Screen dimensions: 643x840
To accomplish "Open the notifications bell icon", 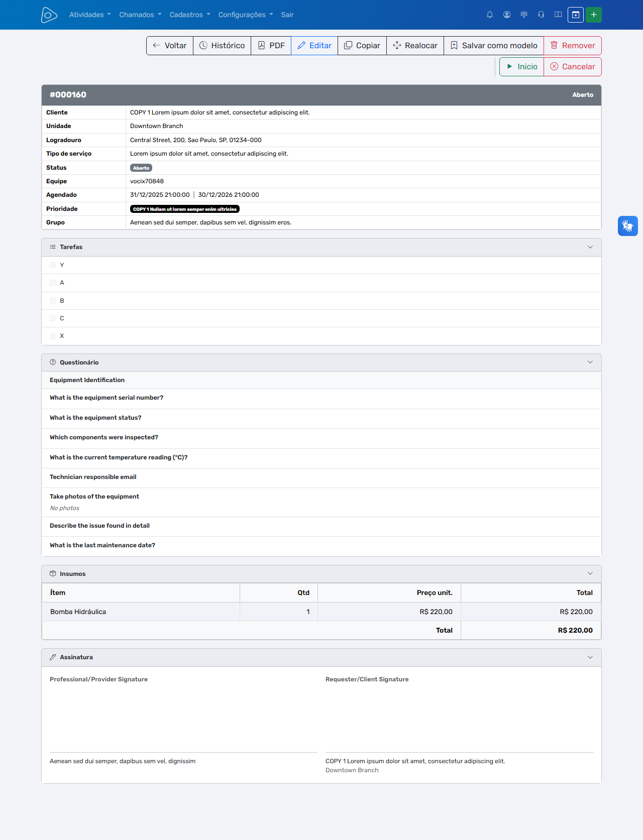I will [490, 15].
